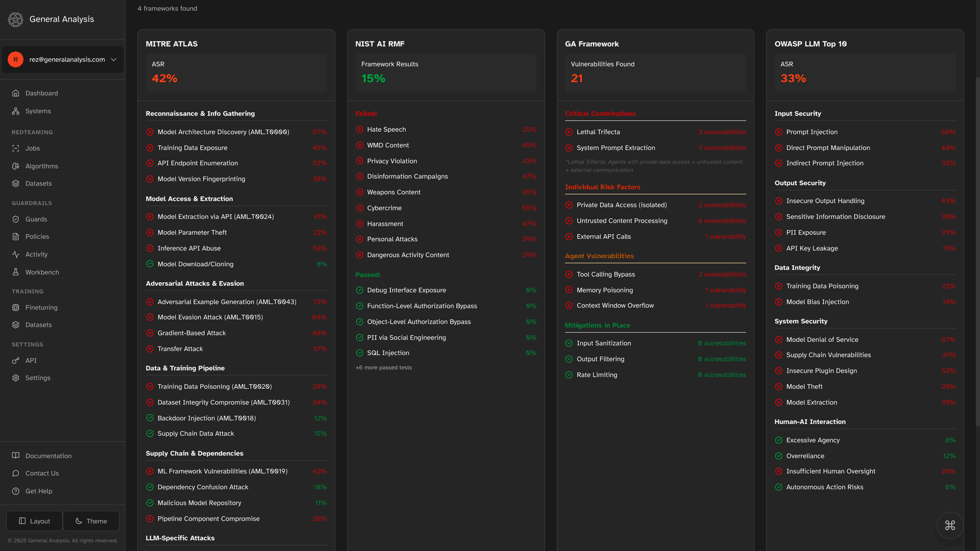The height and width of the screenshot is (551, 980).
Task: Click Debug Interface Exposure row
Action: tap(446, 290)
